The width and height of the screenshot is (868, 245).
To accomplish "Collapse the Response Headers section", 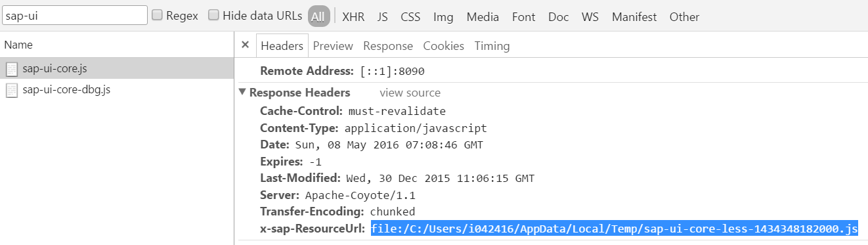I will click(243, 93).
